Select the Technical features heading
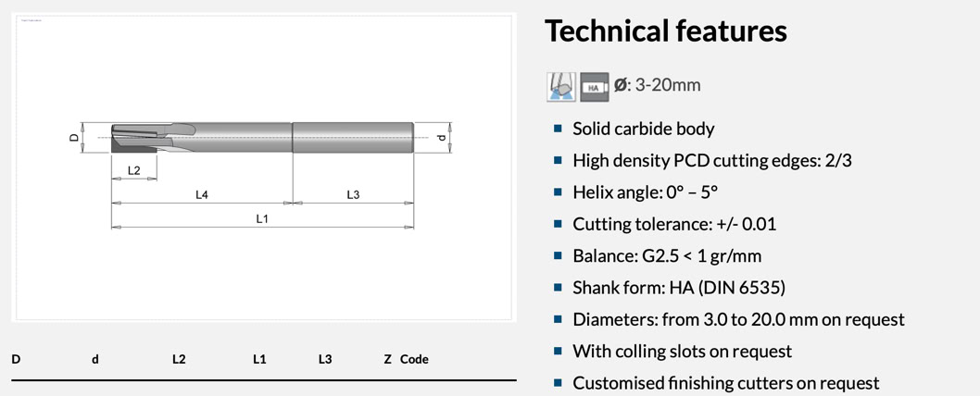 [x=665, y=31]
